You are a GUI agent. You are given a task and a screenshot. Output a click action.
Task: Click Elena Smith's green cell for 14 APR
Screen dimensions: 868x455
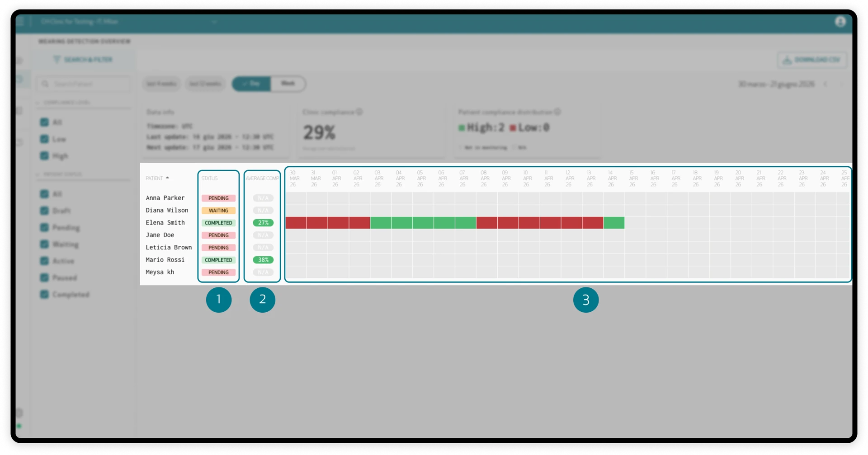(x=614, y=222)
